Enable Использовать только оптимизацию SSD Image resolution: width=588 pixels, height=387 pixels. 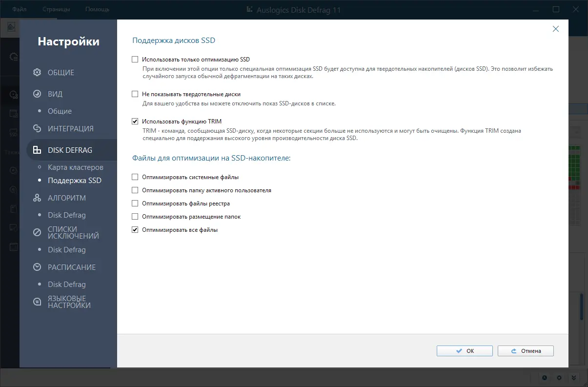pos(135,60)
